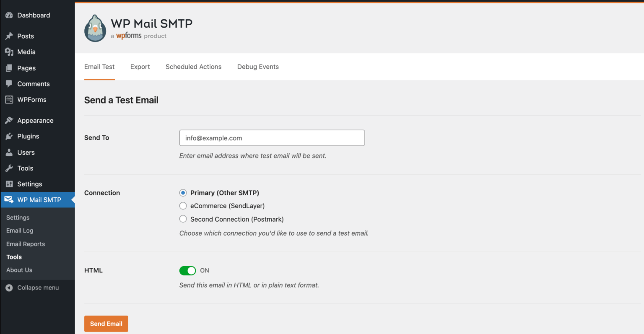Open the WPForms plugin icon
The image size is (644, 334).
(x=9, y=100)
